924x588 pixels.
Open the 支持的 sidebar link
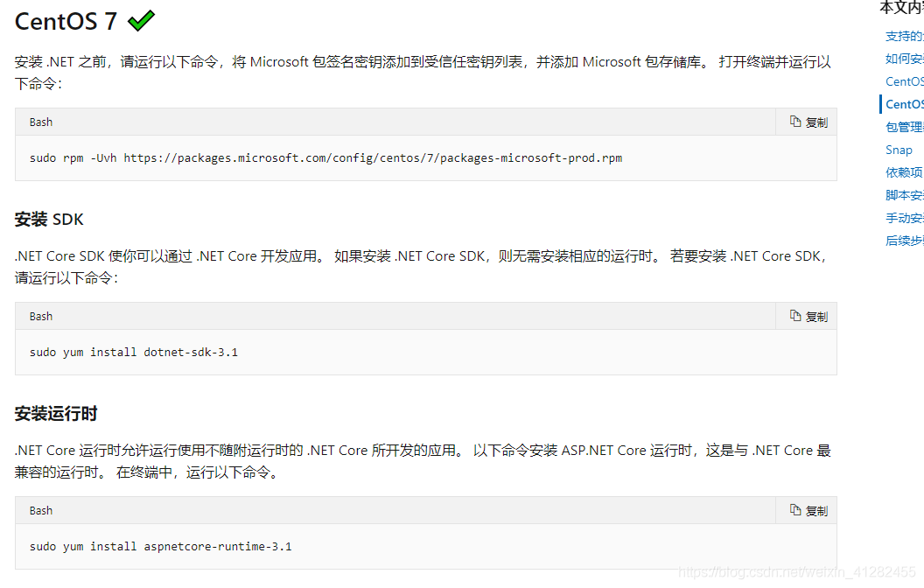(x=904, y=37)
